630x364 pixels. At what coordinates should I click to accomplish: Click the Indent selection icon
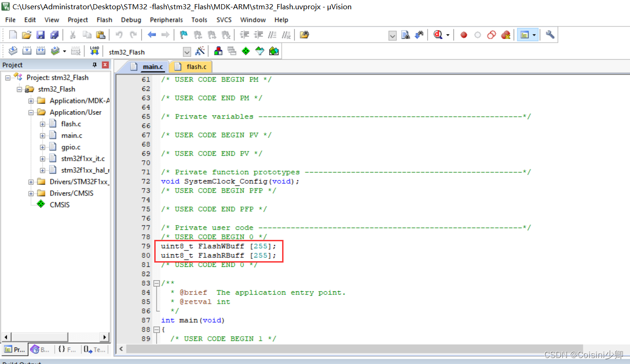point(245,35)
